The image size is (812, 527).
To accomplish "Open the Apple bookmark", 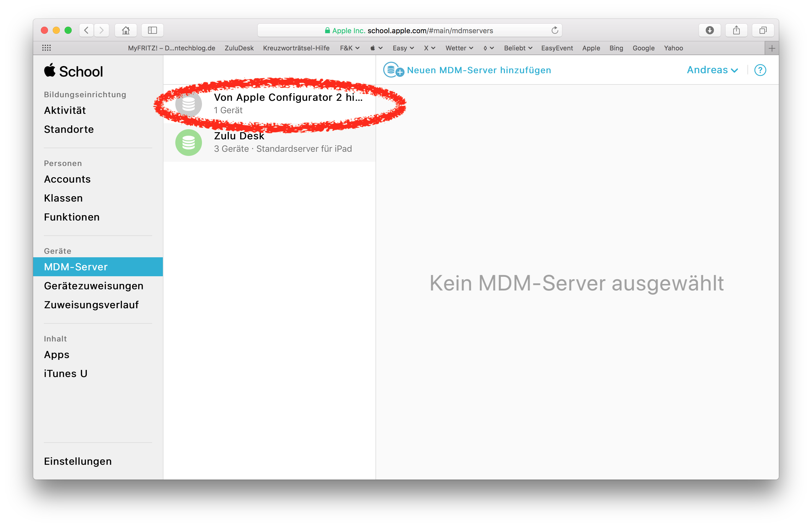I will click(x=591, y=48).
